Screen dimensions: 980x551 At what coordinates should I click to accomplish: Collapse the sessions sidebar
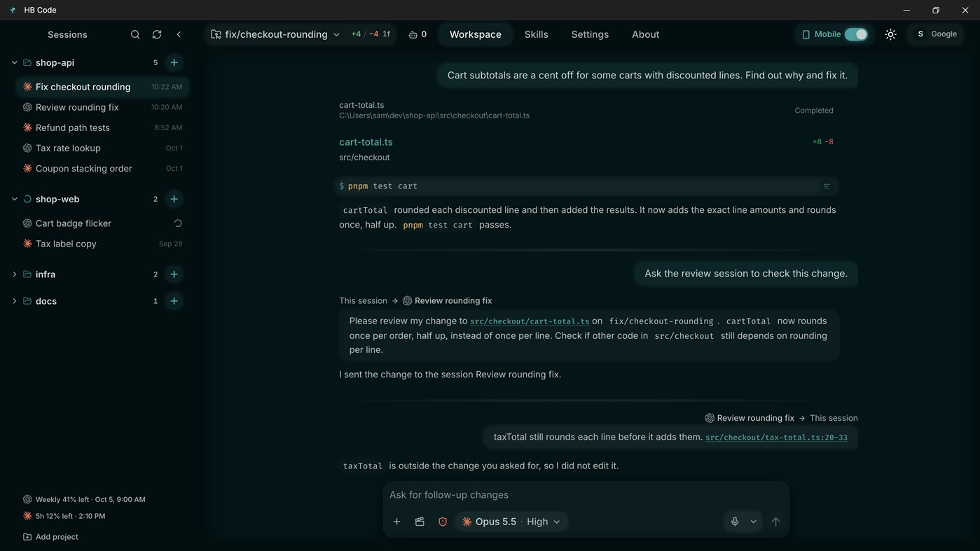pos(179,34)
